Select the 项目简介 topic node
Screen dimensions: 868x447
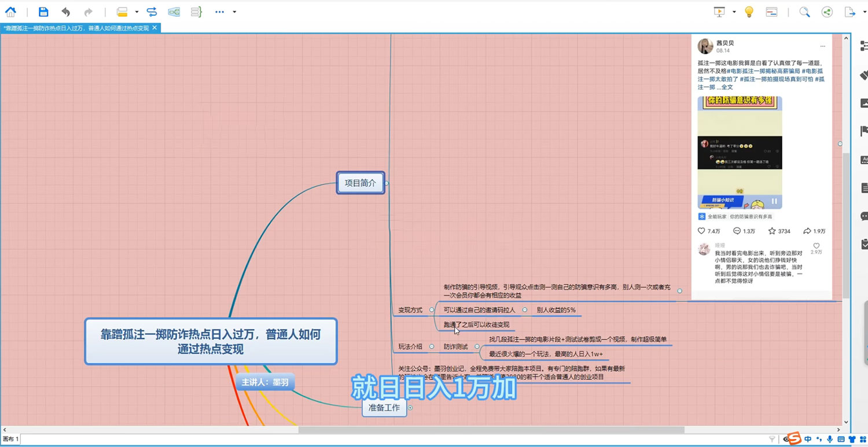click(x=360, y=183)
